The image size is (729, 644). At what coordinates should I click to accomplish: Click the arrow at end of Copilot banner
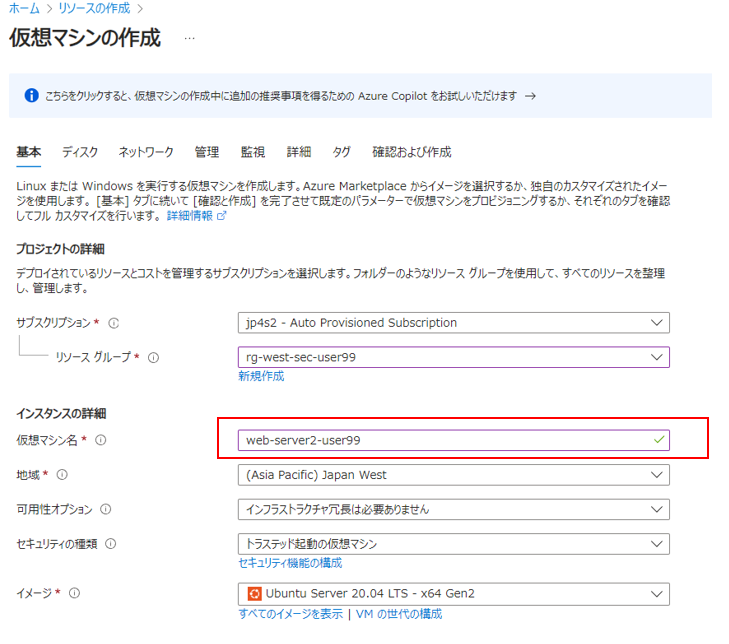[x=530, y=96]
